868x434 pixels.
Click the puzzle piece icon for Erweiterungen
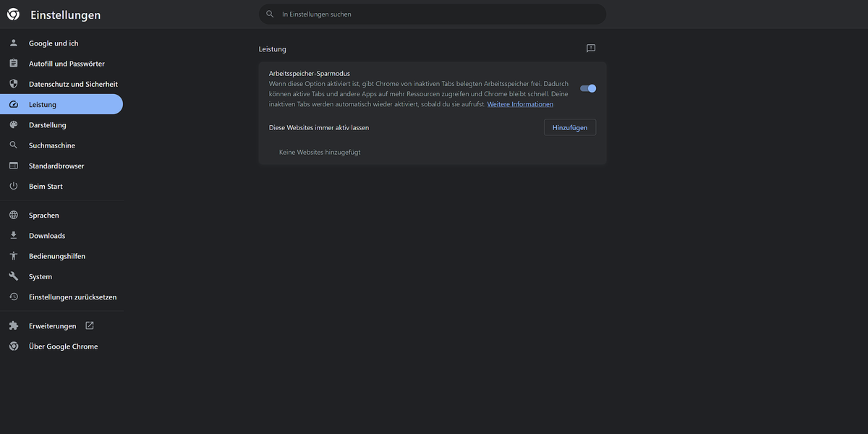click(13, 325)
